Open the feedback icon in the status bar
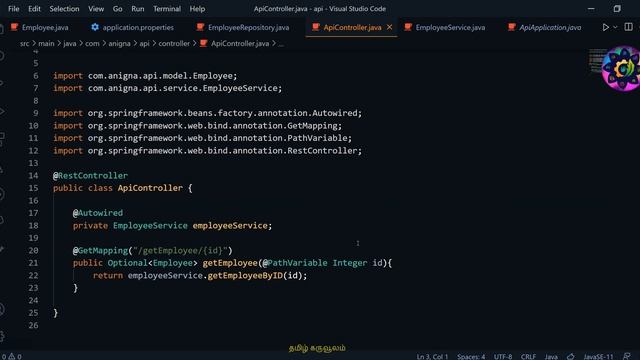 (627, 356)
